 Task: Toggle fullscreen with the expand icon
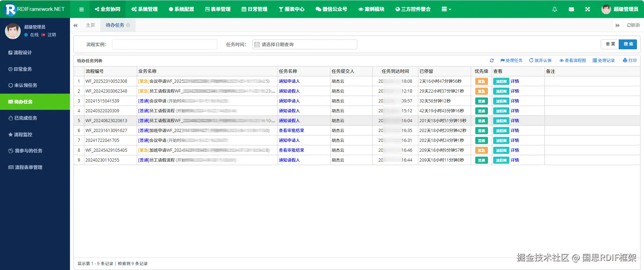(x=587, y=9)
